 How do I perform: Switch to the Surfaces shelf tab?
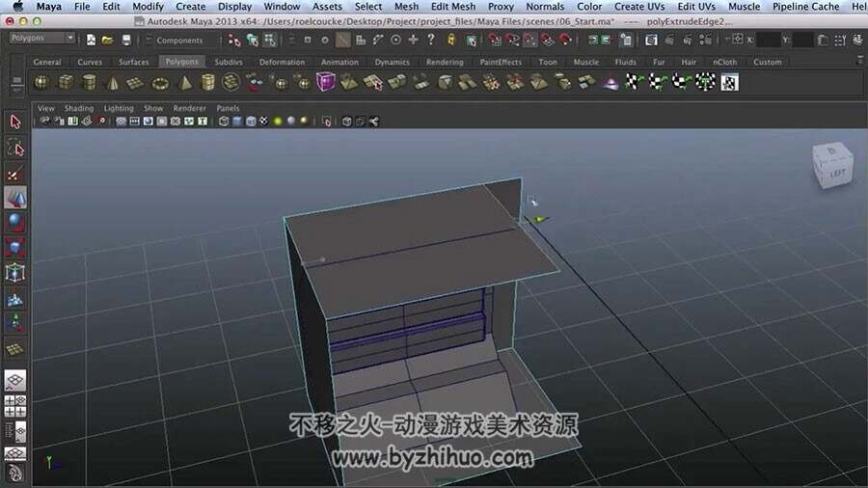(133, 62)
